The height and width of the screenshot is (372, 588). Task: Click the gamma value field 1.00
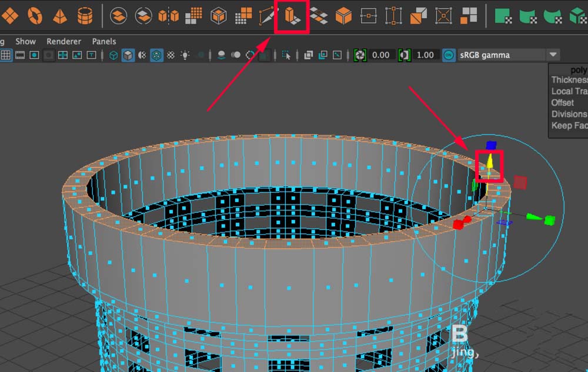pyautogui.click(x=426, y=55)
